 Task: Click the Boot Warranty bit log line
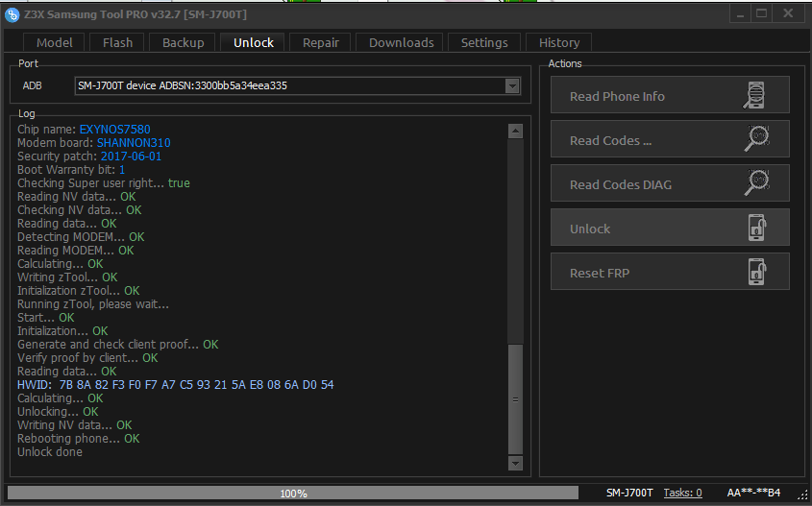tap(71, 170)
